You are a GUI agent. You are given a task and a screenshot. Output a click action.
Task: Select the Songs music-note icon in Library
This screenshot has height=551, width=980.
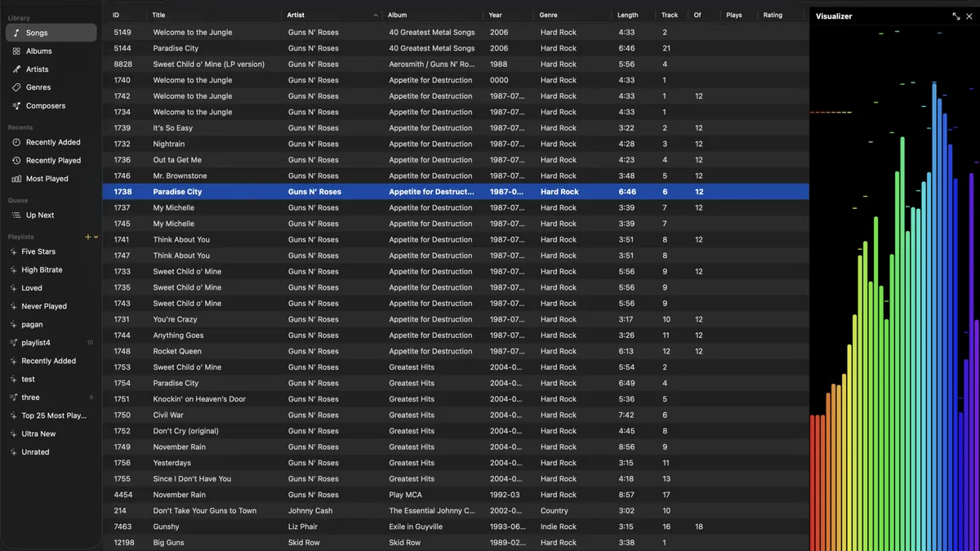(16, 33)
